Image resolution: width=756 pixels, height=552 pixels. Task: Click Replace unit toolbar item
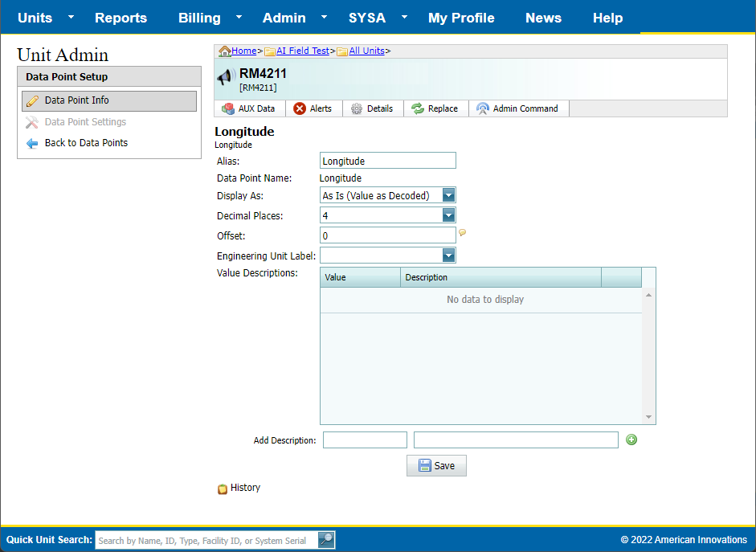point(435,108)
